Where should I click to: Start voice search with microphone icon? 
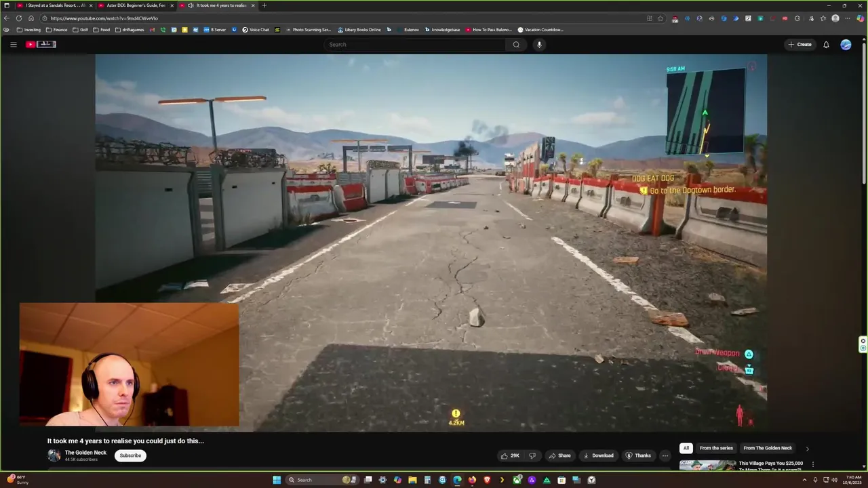point(539,45)
